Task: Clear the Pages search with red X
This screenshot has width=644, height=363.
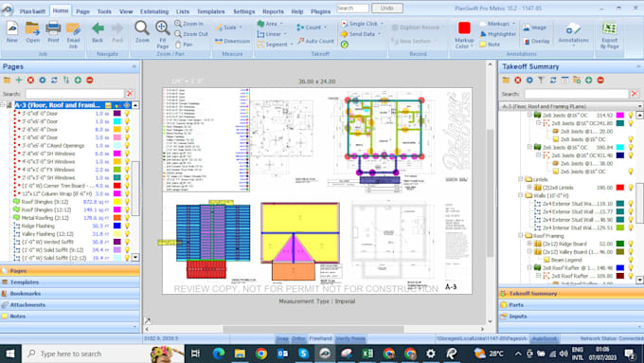Action: click(x=130, y=94)
